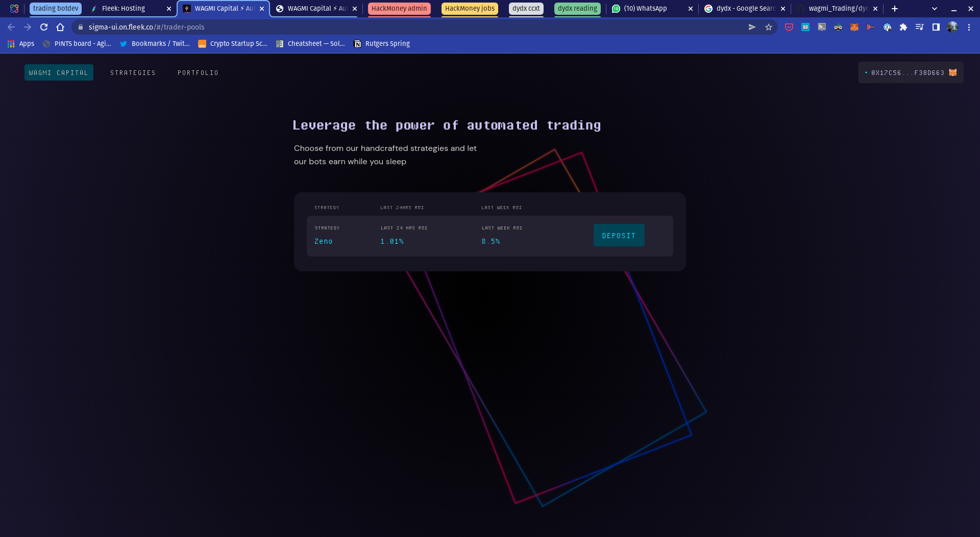
Task: Open the PORTFOLIO navigation link
Action: pyautogui.click(x=198, y=73)
